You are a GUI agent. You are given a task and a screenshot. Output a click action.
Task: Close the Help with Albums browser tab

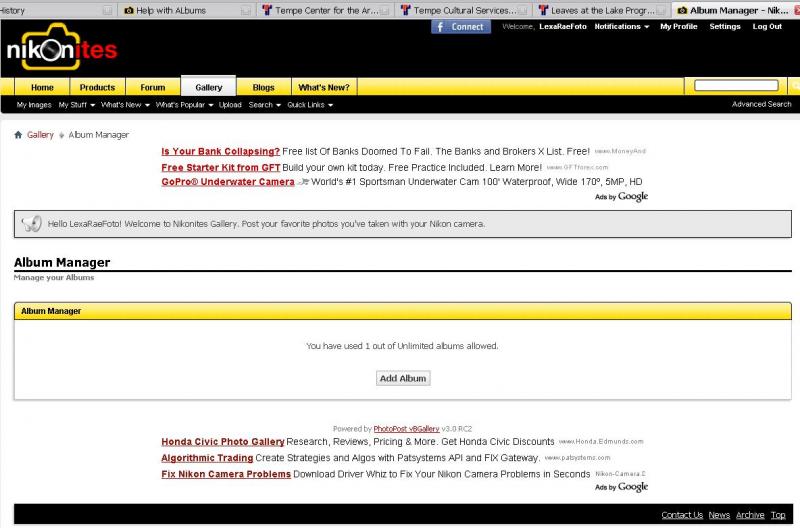pos(245,10)
